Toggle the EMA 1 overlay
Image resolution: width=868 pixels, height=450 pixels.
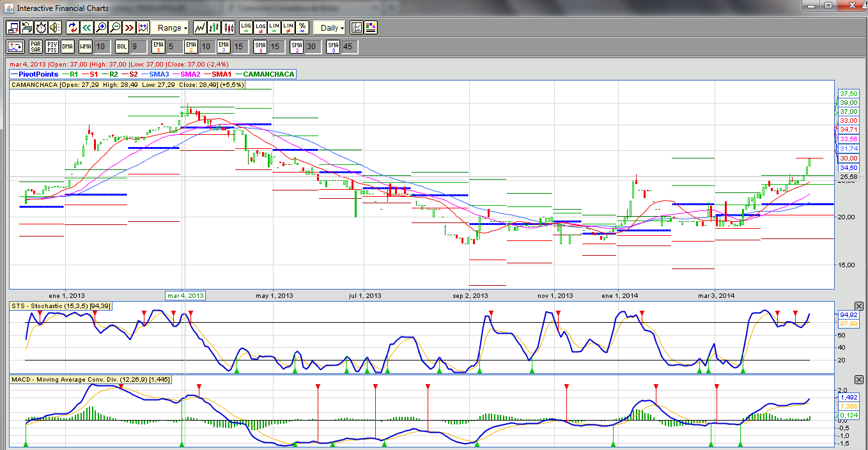tap(159, 47)
